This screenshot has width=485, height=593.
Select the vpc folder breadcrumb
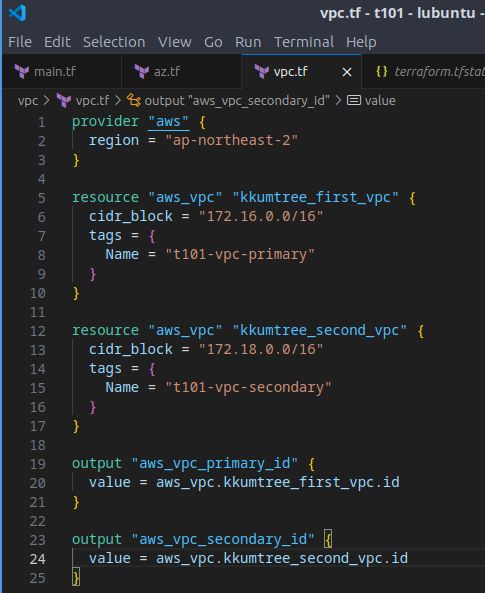28,101
